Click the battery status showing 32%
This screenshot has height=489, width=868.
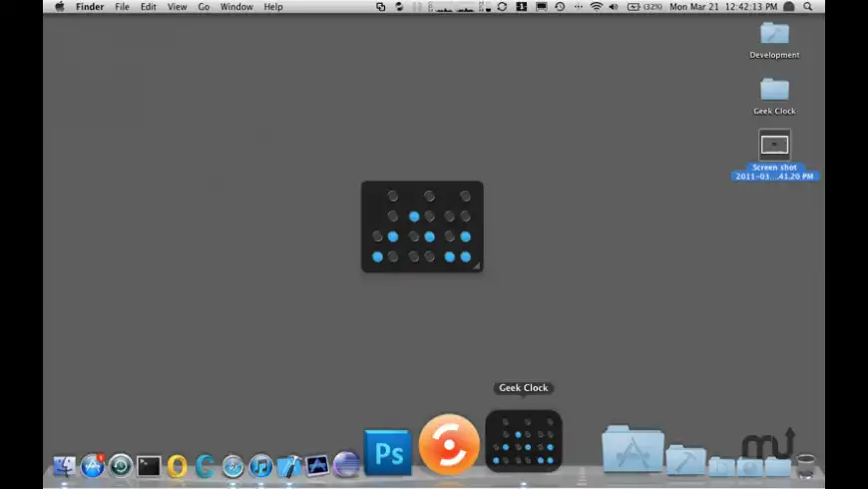pos(645,7)
